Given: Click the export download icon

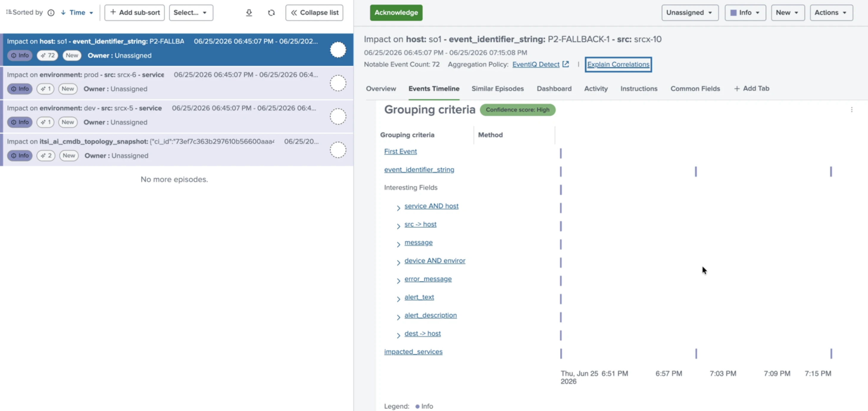Looking at the screenshot, I should [249, 13].
